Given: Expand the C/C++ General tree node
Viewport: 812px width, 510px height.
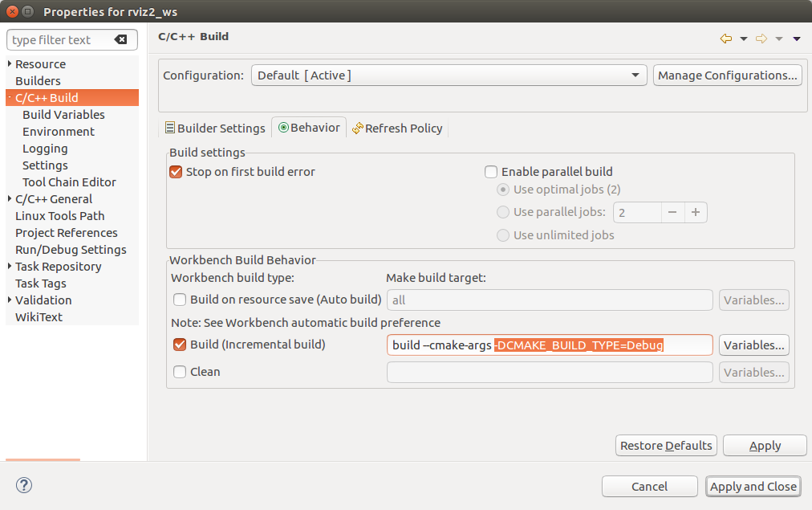Looking at the screenshot, I should point(10,199).
